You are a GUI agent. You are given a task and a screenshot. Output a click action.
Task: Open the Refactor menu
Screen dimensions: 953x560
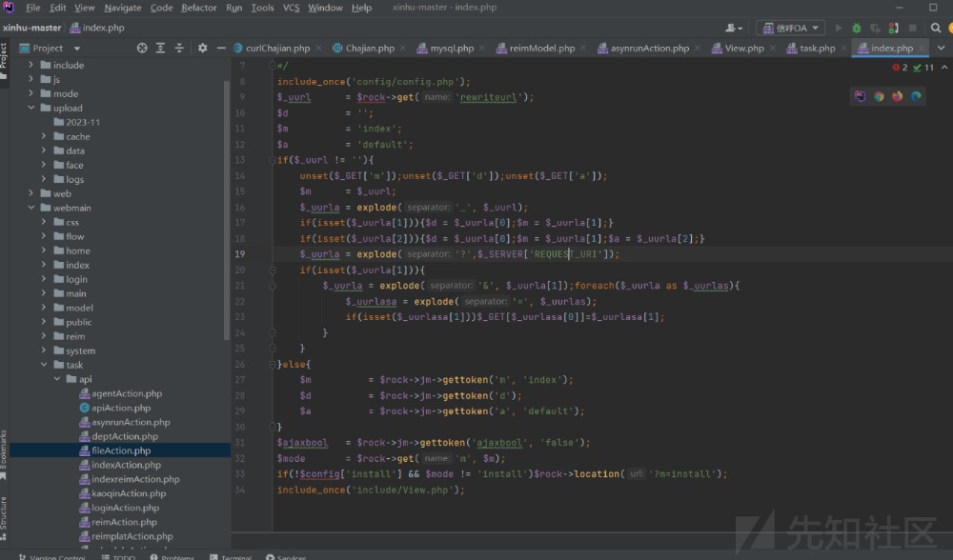click(198, 8)
